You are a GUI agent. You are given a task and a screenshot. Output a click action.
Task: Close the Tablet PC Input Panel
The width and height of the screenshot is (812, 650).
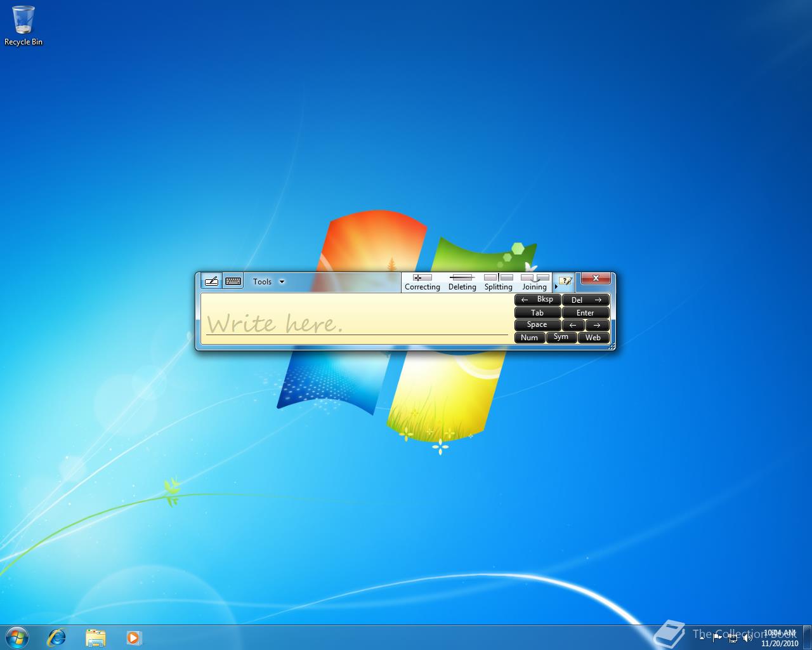click(x=596, y=278)
